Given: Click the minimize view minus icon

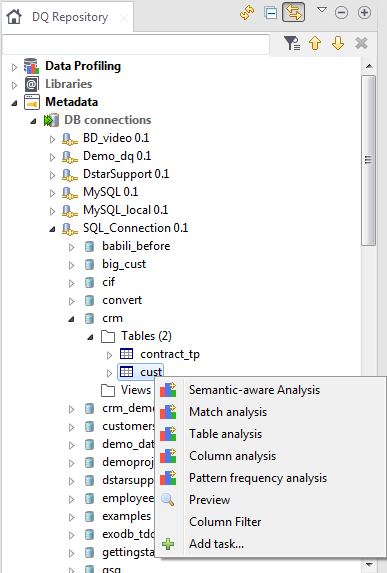Looking at the screenshot, I should pos(341,13).
